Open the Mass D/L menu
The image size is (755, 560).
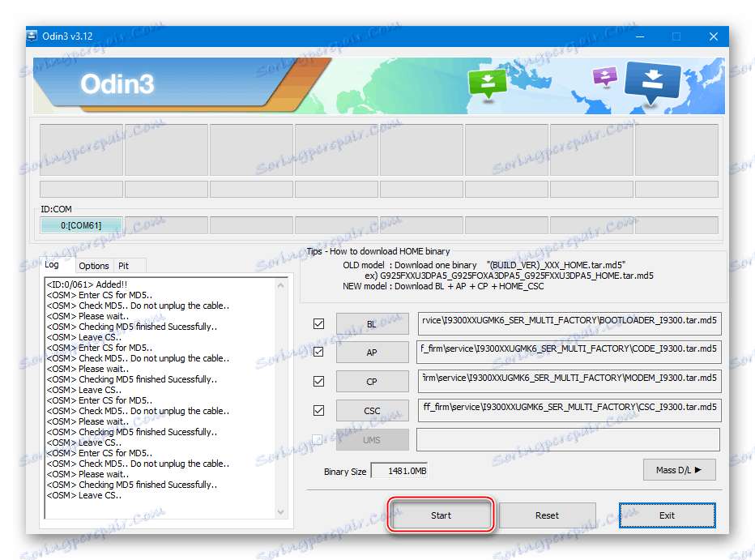pyautogui.click(x=680, y=470)
